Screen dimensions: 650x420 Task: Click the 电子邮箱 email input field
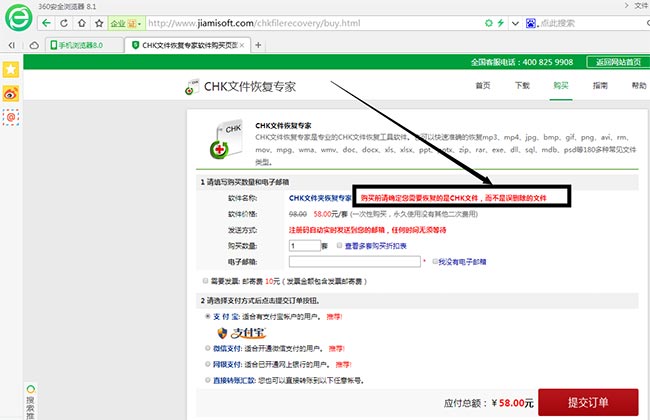355,262
